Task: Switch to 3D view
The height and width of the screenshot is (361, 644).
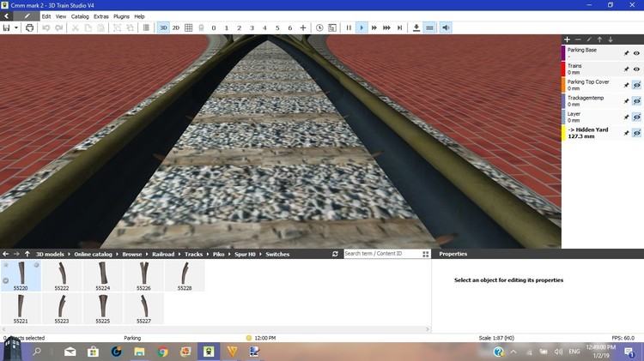Action: click(x=163, y=28)
